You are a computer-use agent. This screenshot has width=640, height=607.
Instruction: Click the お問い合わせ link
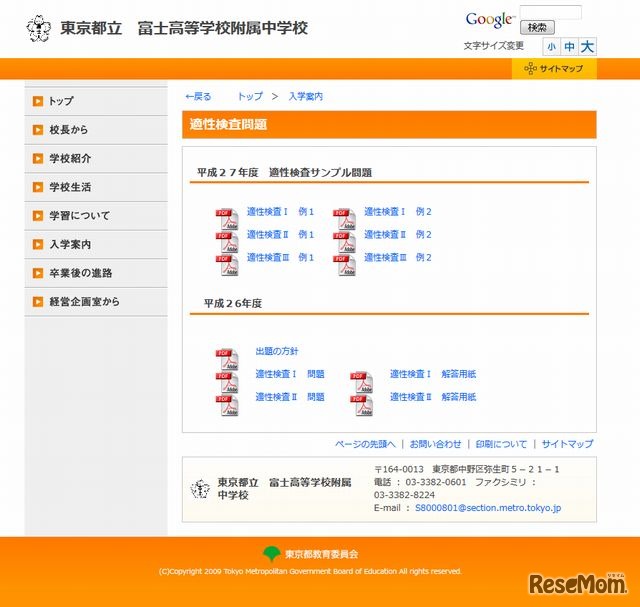436,444
